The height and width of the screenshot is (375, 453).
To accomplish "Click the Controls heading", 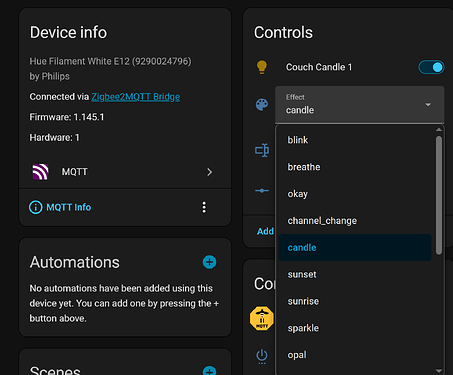I will pos(283,33).
